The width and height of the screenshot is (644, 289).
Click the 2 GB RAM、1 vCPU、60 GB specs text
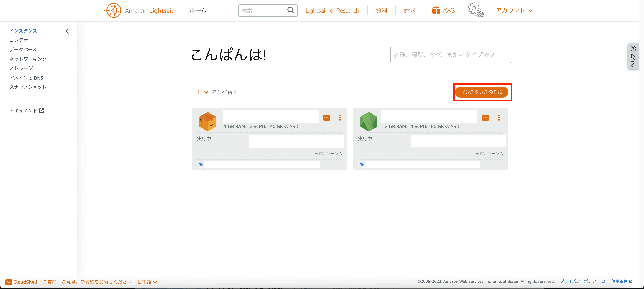tap(422, 127)
